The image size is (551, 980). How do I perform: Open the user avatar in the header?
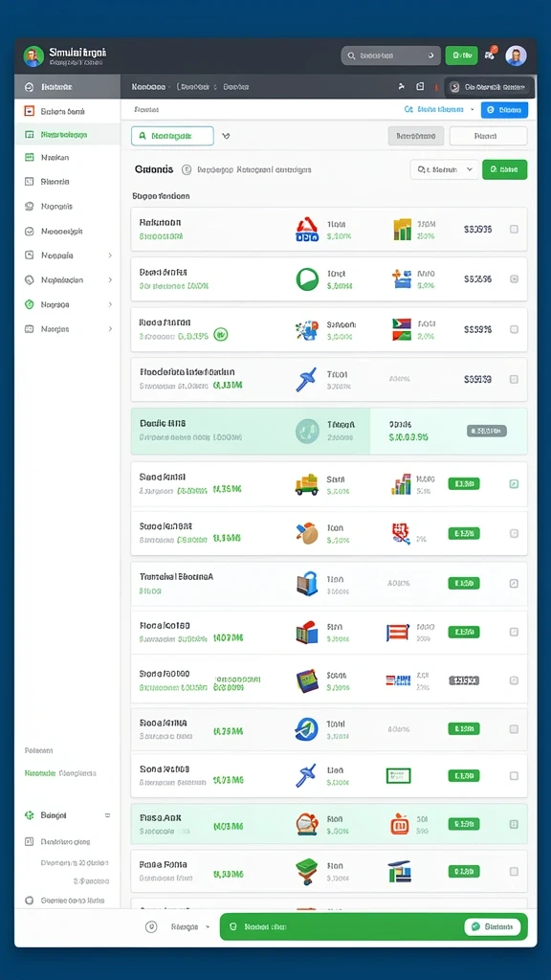point(516,56)
